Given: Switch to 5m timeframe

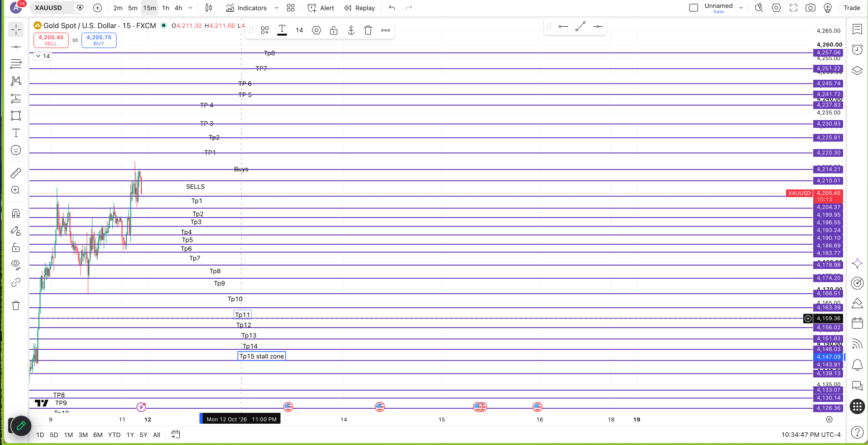Looking at the screenshot, I should 133,8.
